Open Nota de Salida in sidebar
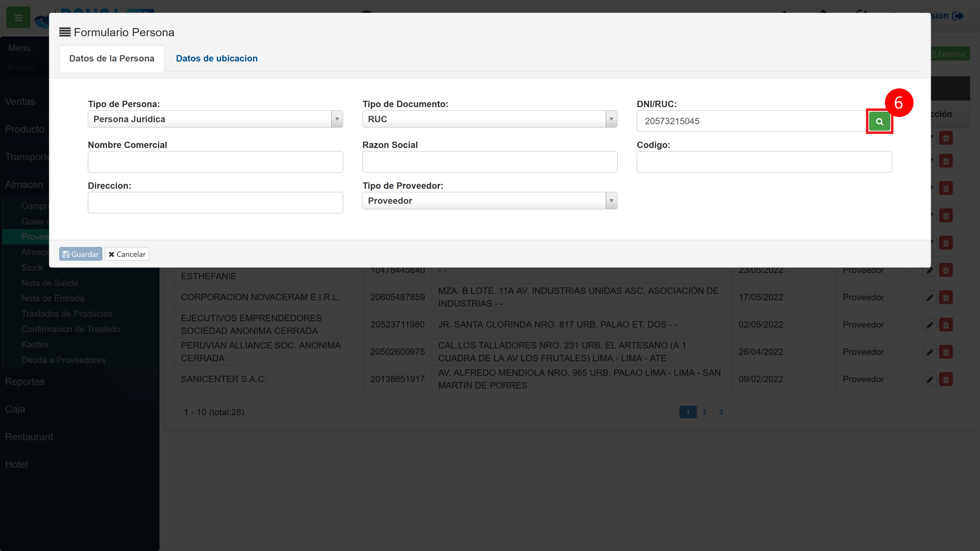980x551 pixels. [x=50, y=283]
